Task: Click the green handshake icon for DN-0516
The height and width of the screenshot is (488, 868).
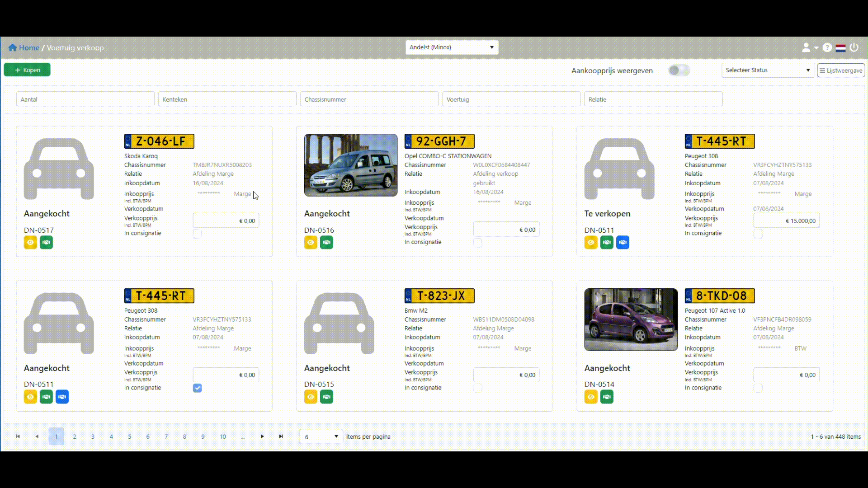Action: tap(326, 243)
